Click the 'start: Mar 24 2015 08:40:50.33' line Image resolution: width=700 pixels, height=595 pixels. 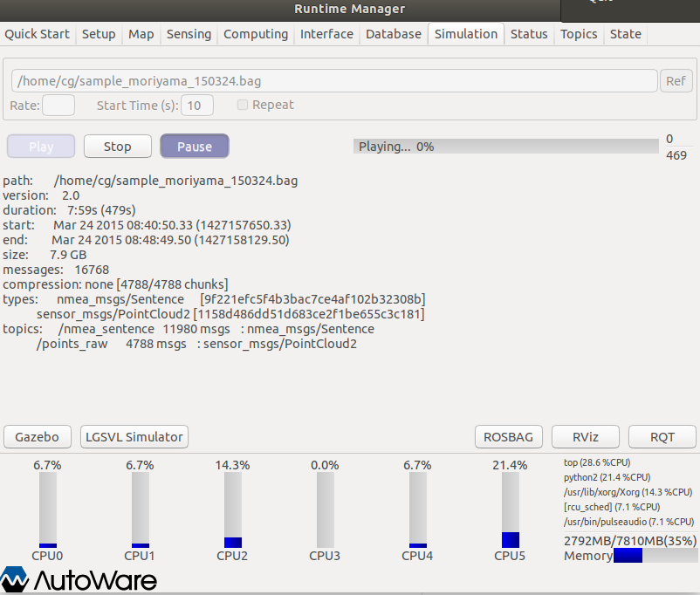147,225
